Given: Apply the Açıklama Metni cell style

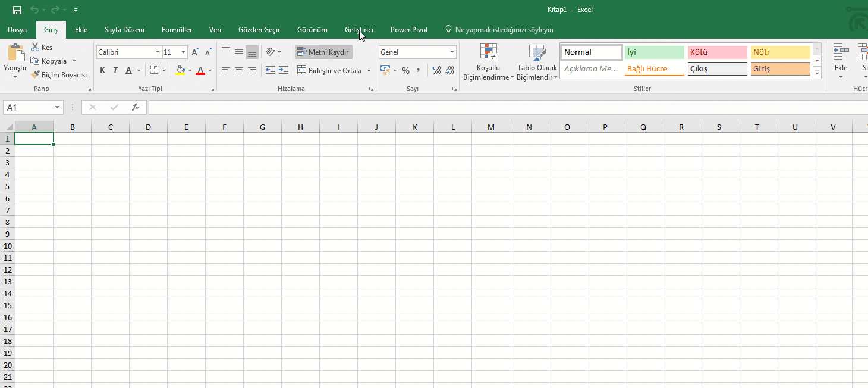Looking at the screenshot, I should 592,69.
